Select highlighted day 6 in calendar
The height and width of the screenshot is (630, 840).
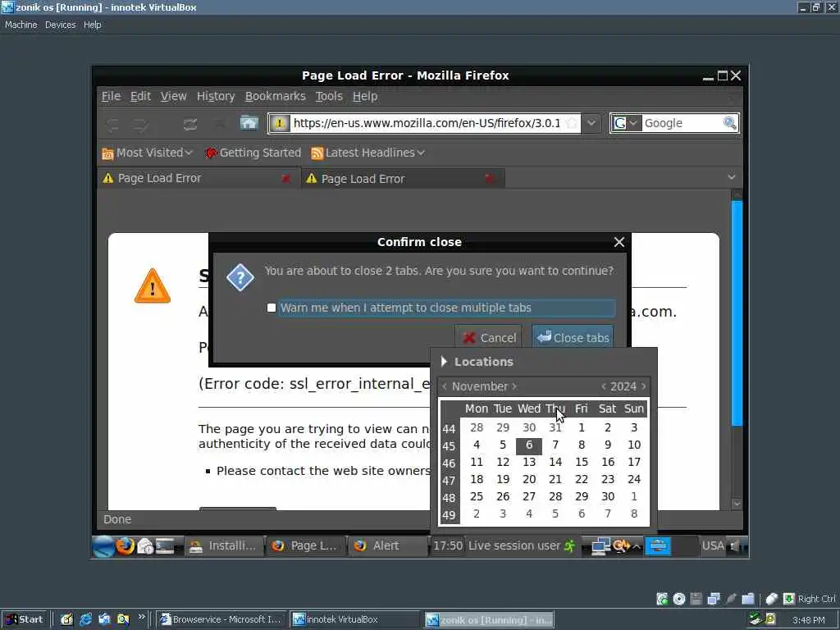click(x=529, y=445)
